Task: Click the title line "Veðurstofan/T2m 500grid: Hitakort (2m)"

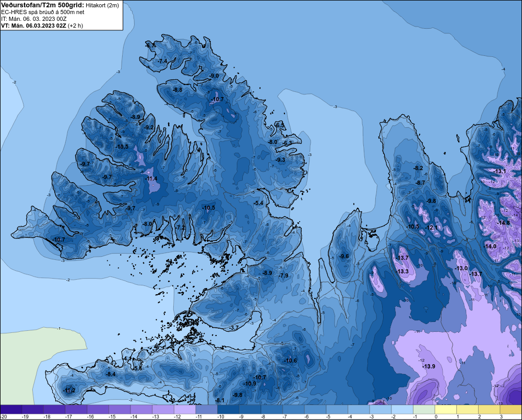Action: (x=60, y=5)
